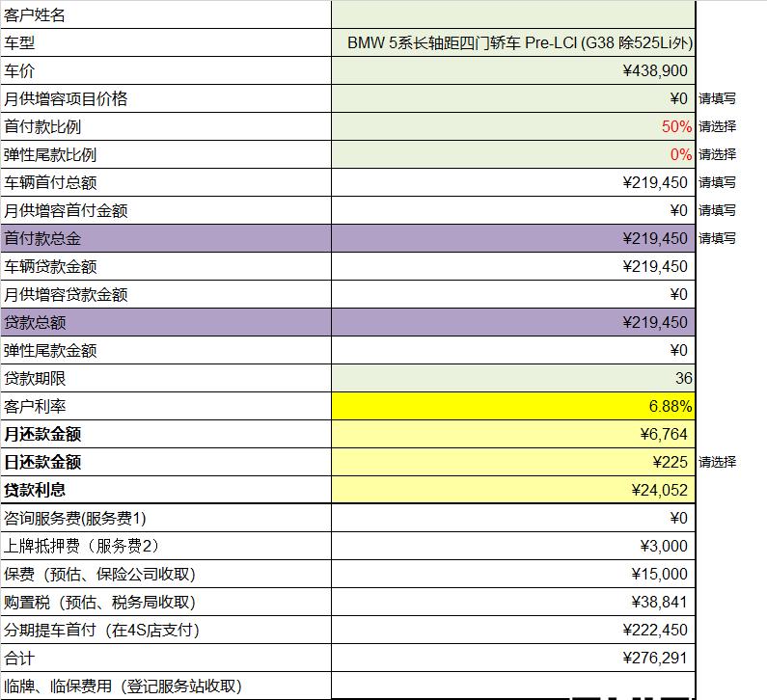767x700 pixels.
Task: Select the 客户利率 label cell
Action: (x=166, y=406)
